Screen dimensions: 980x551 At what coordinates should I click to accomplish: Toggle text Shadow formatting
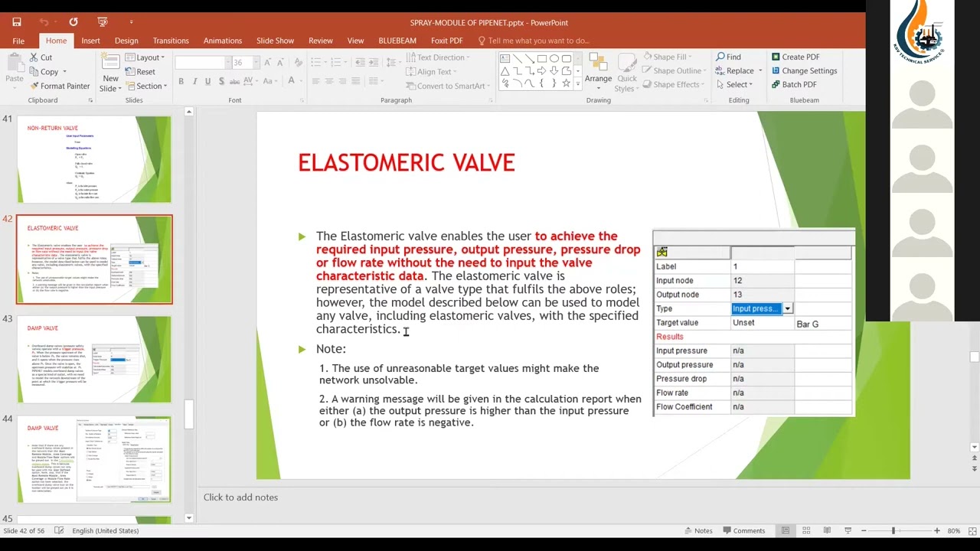pos(221,81)
